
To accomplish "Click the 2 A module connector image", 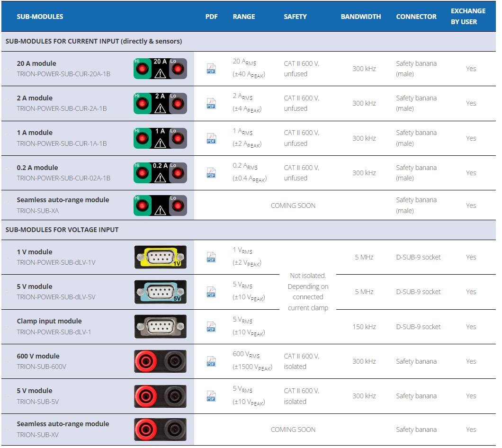I will click(160, 103).
